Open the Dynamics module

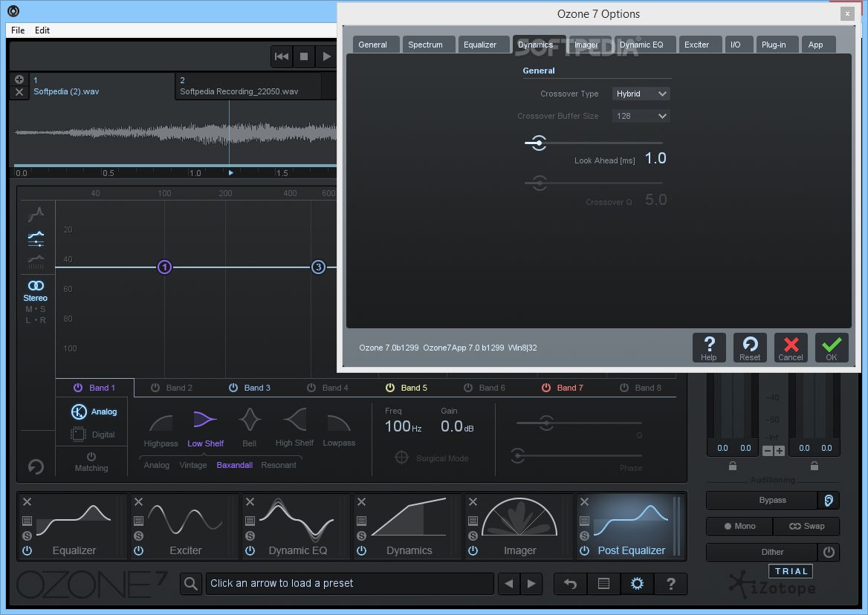pyautogui.click(x=409, y=527)
